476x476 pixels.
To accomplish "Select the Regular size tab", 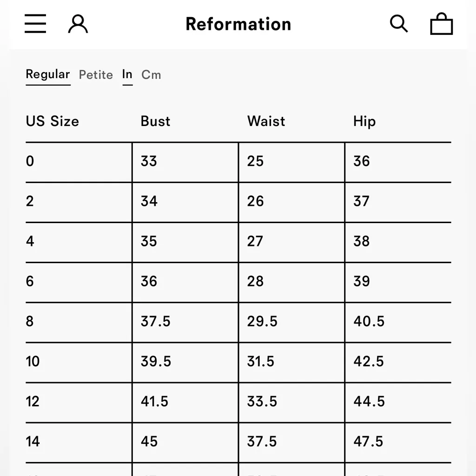I will point(47,74).
